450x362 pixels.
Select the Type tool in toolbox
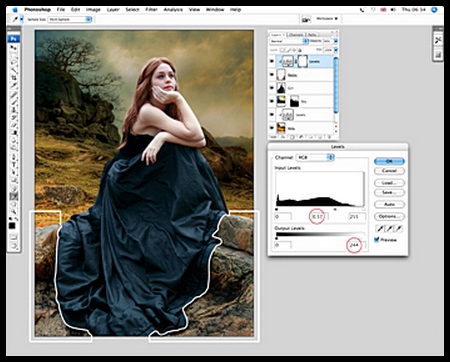tap(14, 164)
